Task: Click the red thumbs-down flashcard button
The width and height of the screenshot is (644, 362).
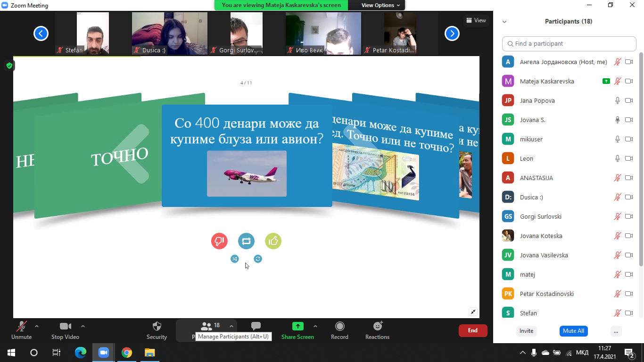Action: point(219,241)
